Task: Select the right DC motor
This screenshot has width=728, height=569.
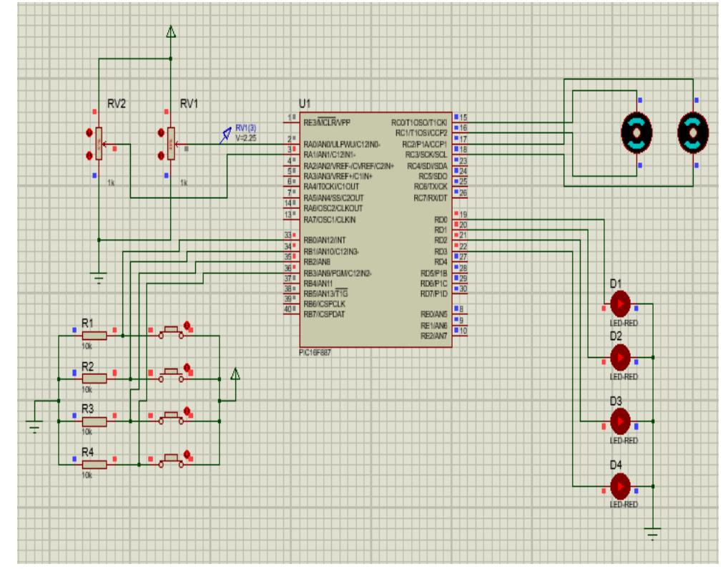Action: (x=693, y=133)
